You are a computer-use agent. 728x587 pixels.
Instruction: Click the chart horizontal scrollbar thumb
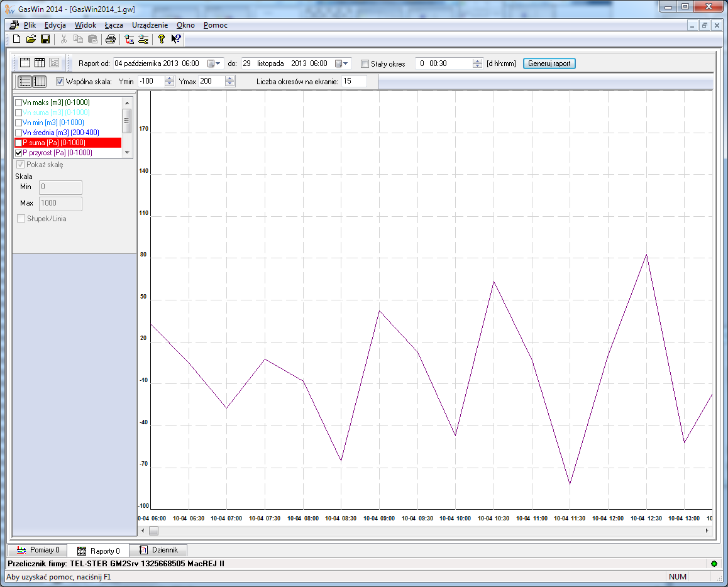(x=153, y=530)
